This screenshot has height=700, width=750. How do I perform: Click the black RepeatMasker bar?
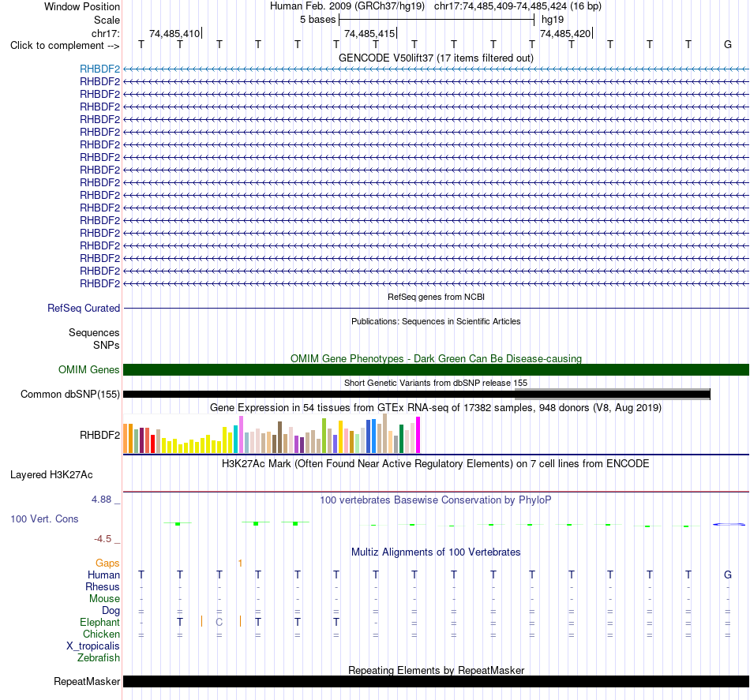436,681
